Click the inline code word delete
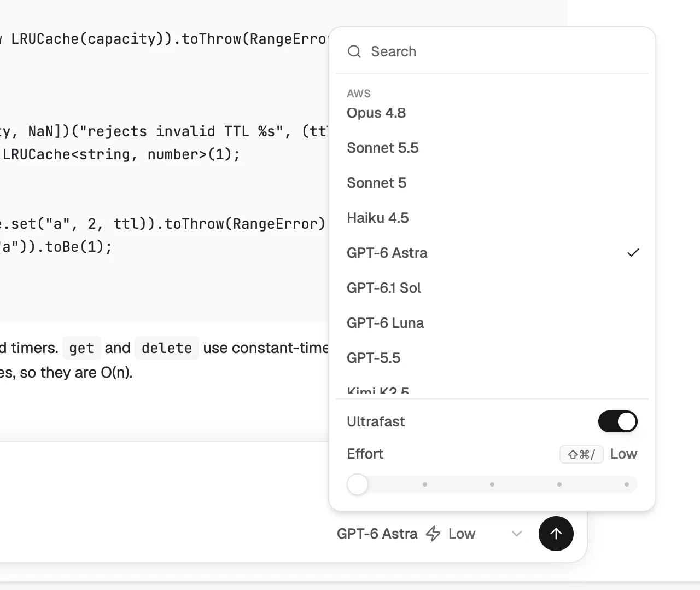Image resolution: width=700 pixels, height=590 pixels. (167, 348)
